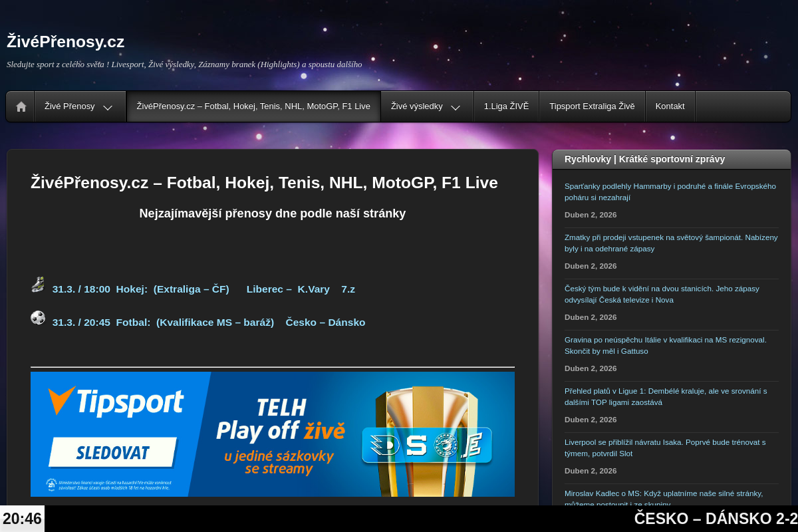
Task: Read the Sparťanky podlehly Hammarby news article
Action: click(670, 192)
